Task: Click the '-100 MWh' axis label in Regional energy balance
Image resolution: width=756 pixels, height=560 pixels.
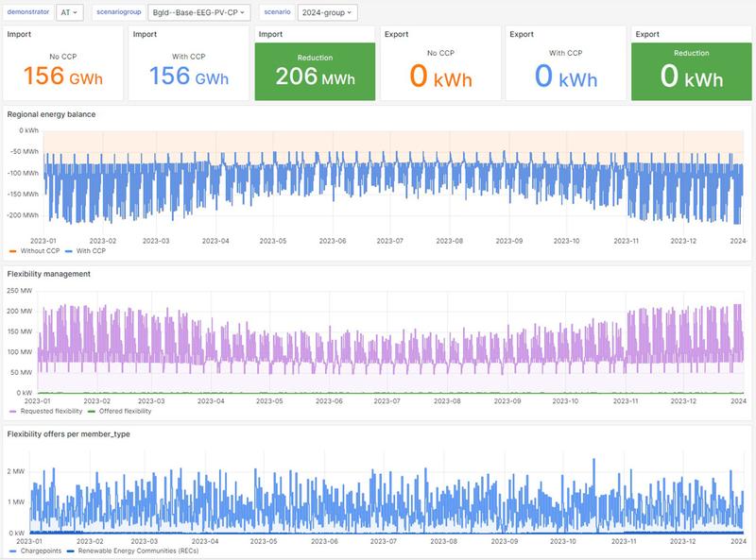Action: [x=23, y=173]
